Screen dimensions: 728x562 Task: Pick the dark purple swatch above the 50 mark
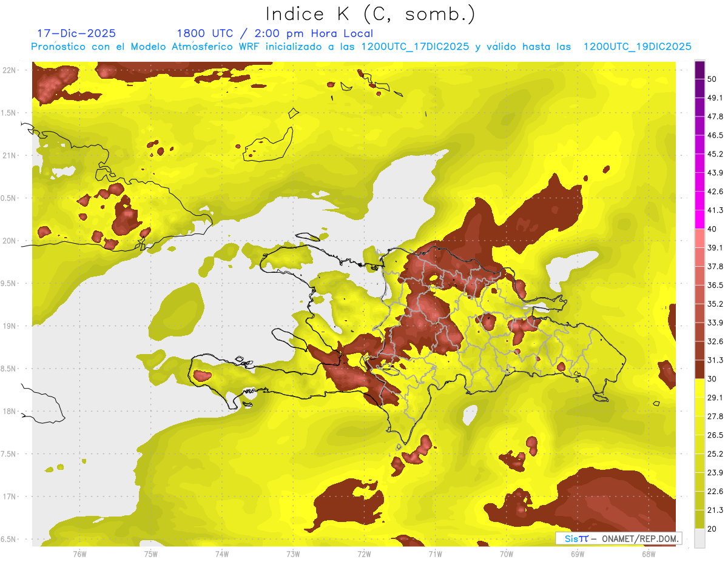pyautogui.click(x=699, y=70)
